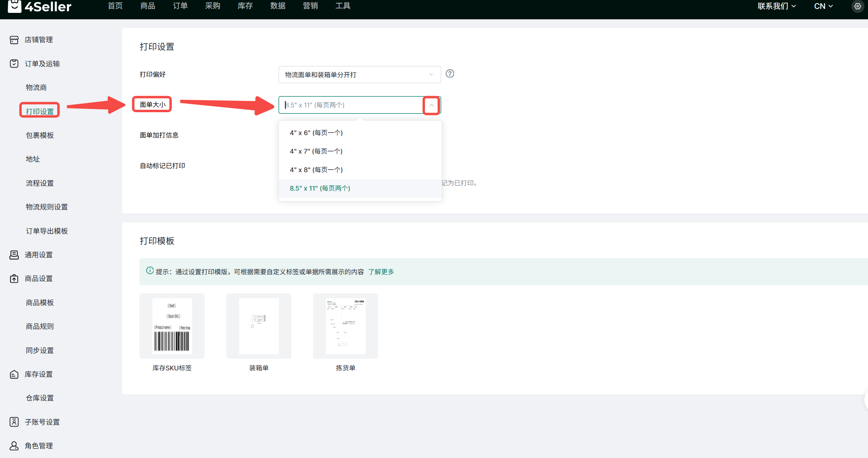868x458 pixels.
Task: Open the 打印偏好 dropdown
Action: 359,75
